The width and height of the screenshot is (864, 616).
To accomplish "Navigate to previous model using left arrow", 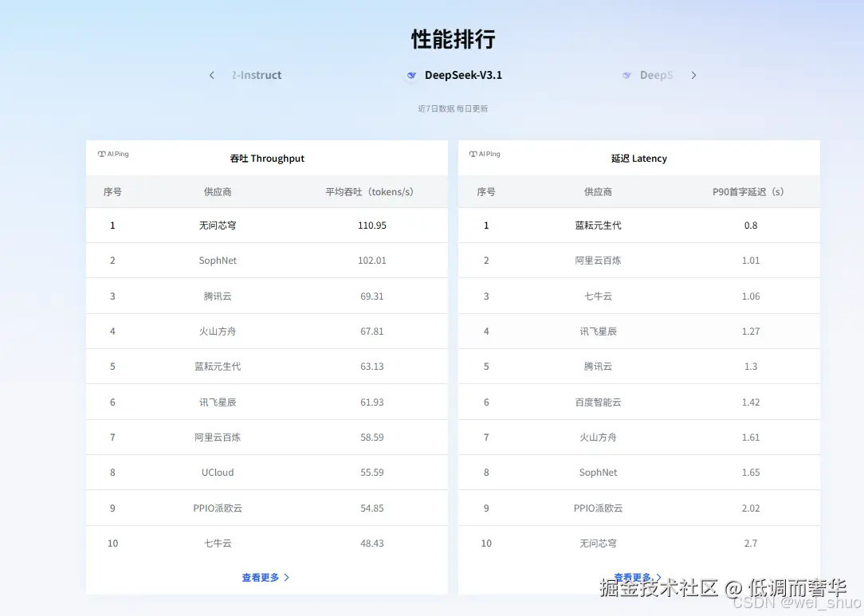I will point(211,75).
